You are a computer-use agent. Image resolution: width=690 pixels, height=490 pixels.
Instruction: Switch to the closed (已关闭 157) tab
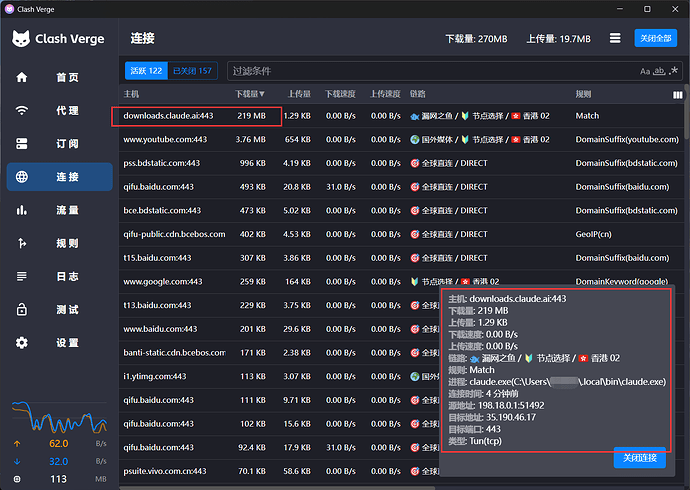[x=192, y=71]
